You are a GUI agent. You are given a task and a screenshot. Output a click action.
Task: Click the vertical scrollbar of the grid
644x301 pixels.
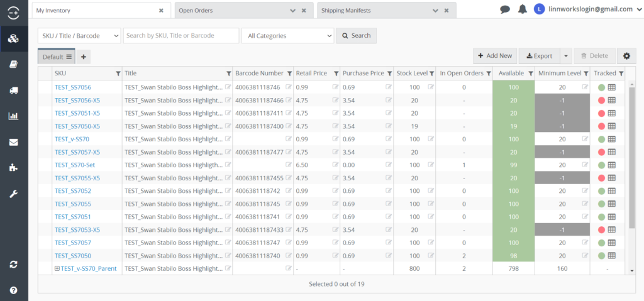[631, 158]
